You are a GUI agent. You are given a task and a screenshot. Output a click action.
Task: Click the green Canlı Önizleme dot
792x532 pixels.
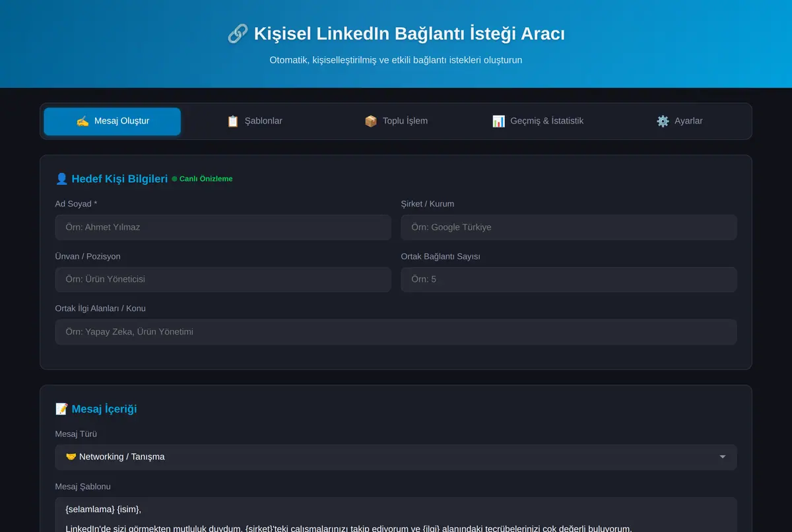point(174,179)
